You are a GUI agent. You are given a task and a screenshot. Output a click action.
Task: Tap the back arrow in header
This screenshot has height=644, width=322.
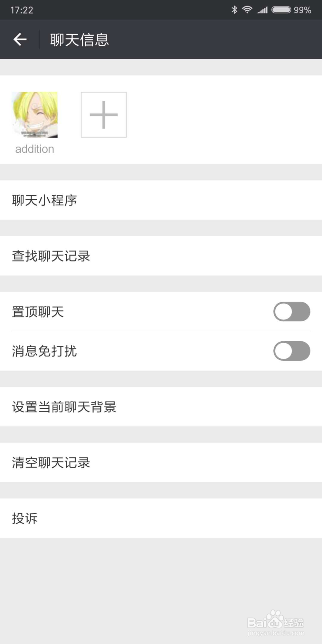click(x=20, y=40)
